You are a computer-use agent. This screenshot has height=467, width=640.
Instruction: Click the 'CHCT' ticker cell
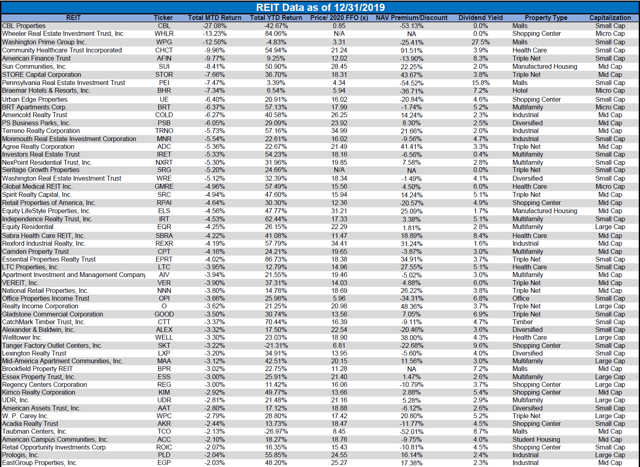click(x=164, y=50)
